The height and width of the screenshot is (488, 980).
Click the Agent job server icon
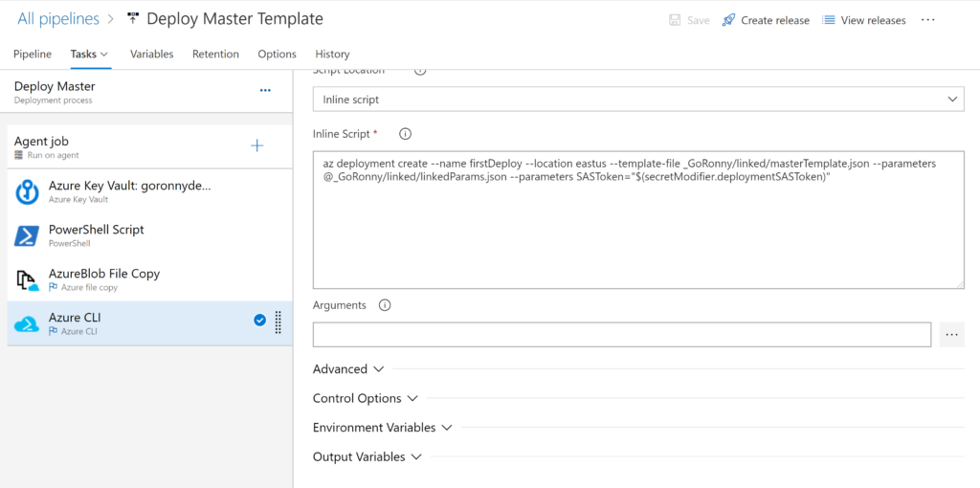point(19,155)
